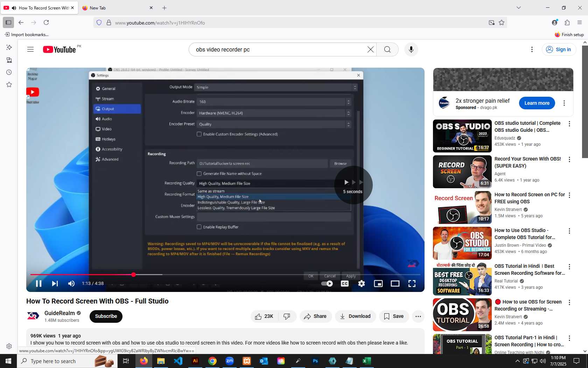Open Windows Start menu
The image size is (588, 368).
click(x=8, y=361)
